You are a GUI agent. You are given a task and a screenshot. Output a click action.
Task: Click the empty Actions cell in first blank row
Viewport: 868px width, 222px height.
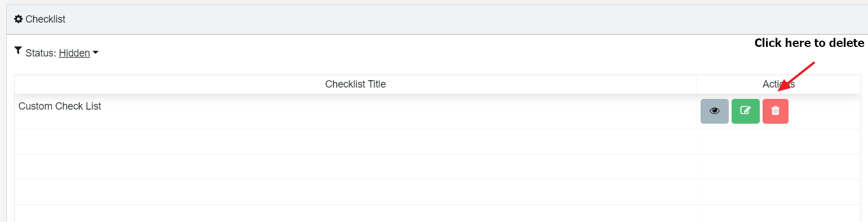(779, 141)
